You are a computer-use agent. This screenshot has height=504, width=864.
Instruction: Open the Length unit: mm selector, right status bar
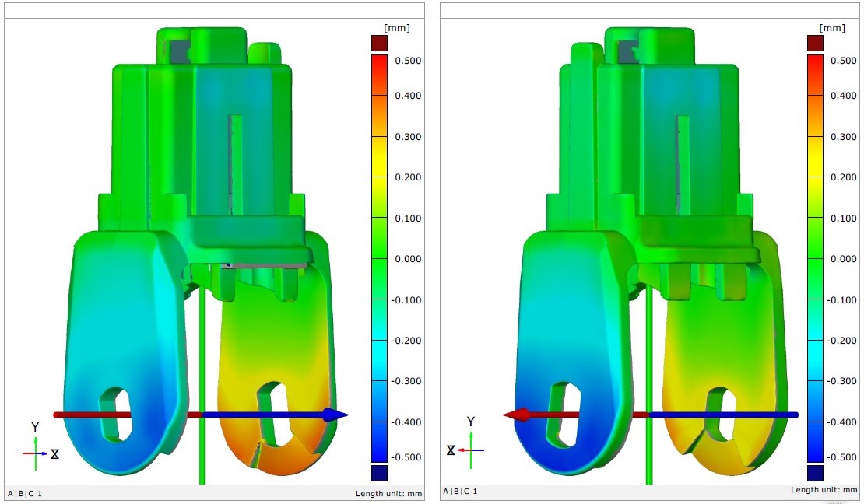click(827, 491)
